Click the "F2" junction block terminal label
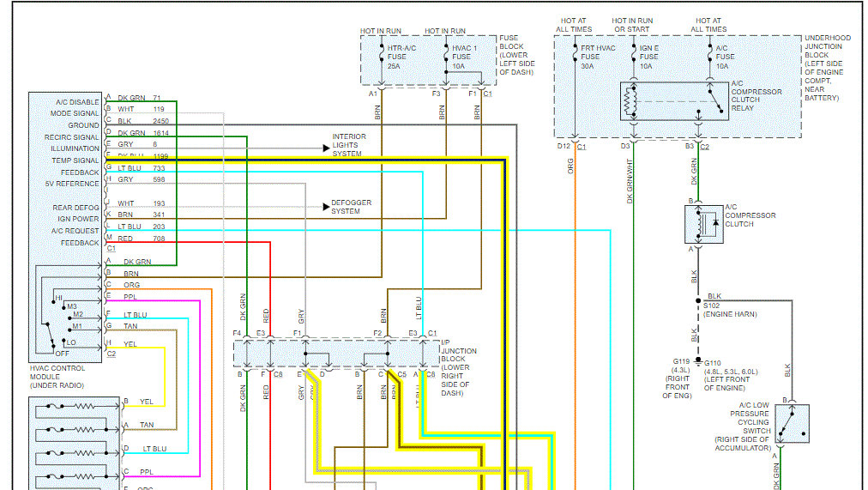 (377, 333)
